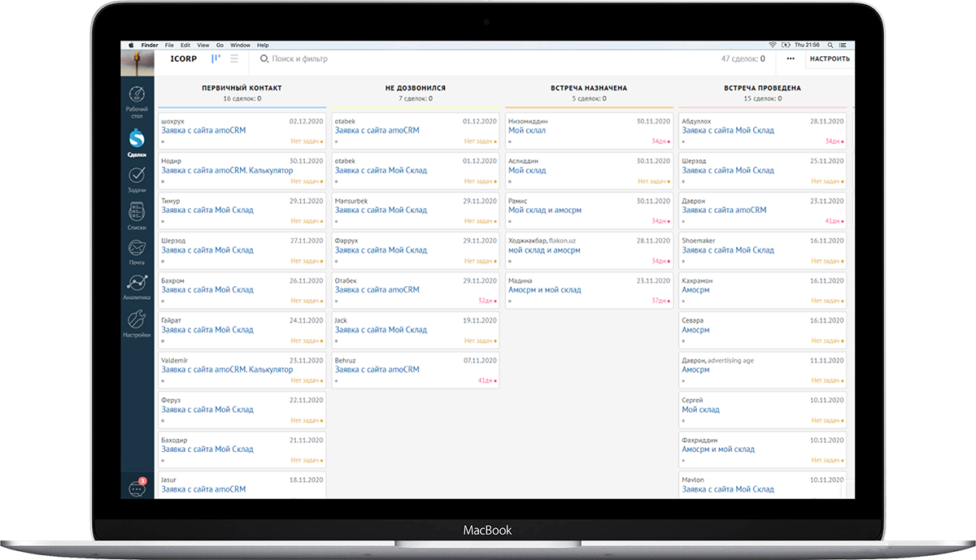
Task: Open шохрух's deal Заявка с сайта amoCRM
Action: coord(203,130)
